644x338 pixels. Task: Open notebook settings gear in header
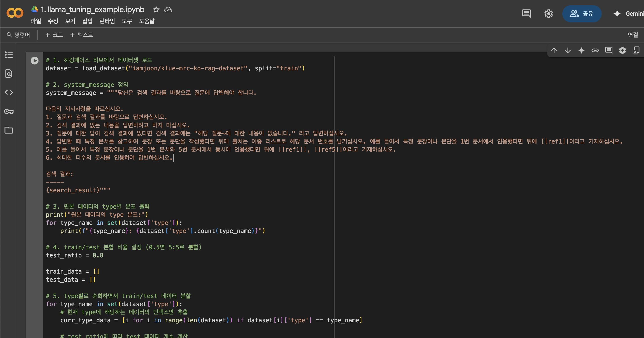pyautogui.click(x=549, y=14)
